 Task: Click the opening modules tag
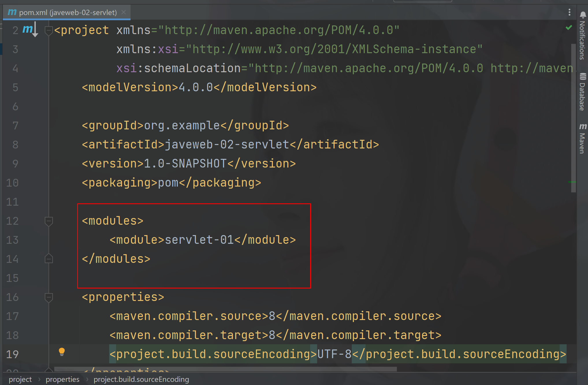[113, 221]
